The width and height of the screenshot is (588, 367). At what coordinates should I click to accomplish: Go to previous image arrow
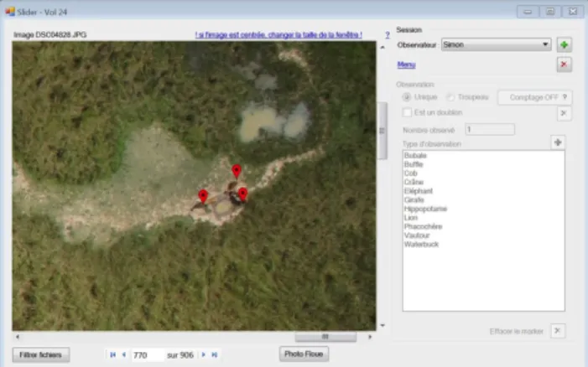pyautogui.click(x=124, y=354)
